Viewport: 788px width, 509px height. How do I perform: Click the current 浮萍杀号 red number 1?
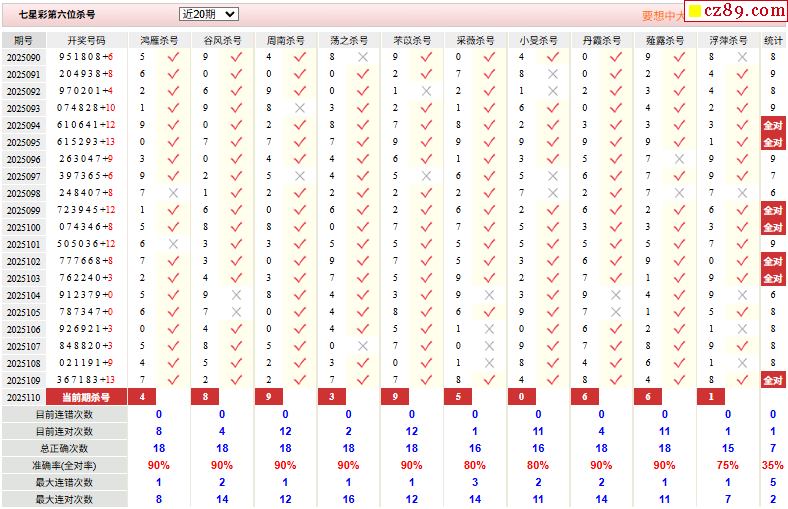[711, 396]
